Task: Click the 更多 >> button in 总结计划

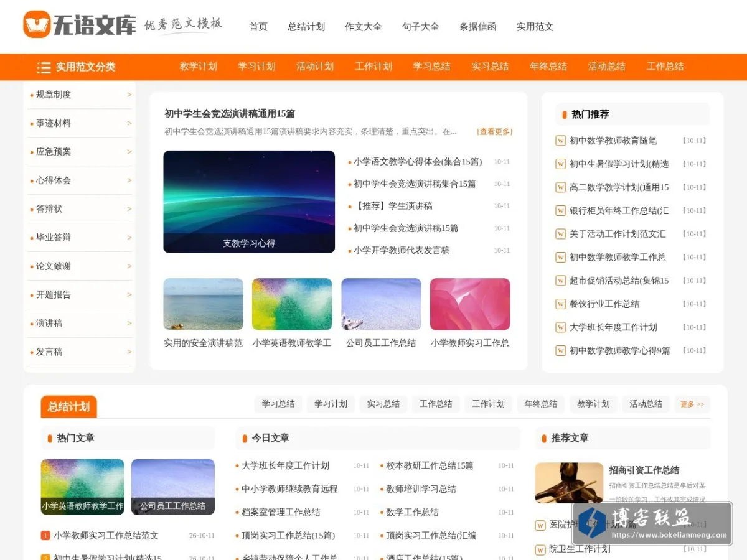Action: (x=692, y=404)
